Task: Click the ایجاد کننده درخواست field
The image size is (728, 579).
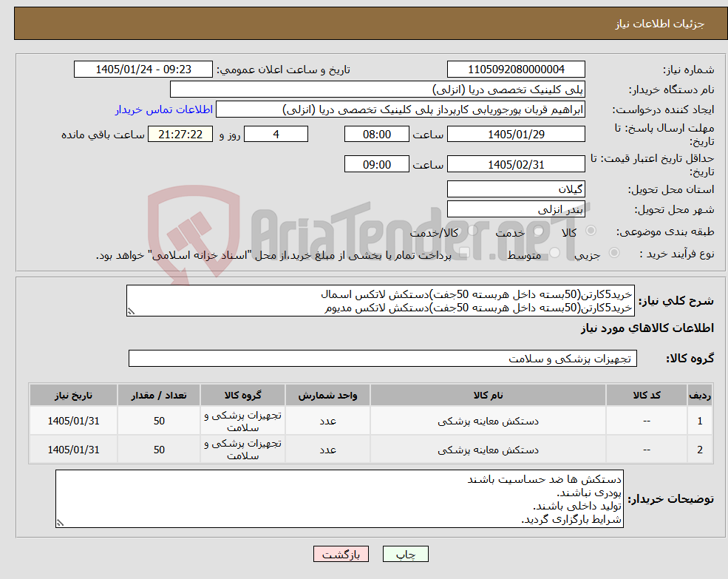Action: click(400, 109)
